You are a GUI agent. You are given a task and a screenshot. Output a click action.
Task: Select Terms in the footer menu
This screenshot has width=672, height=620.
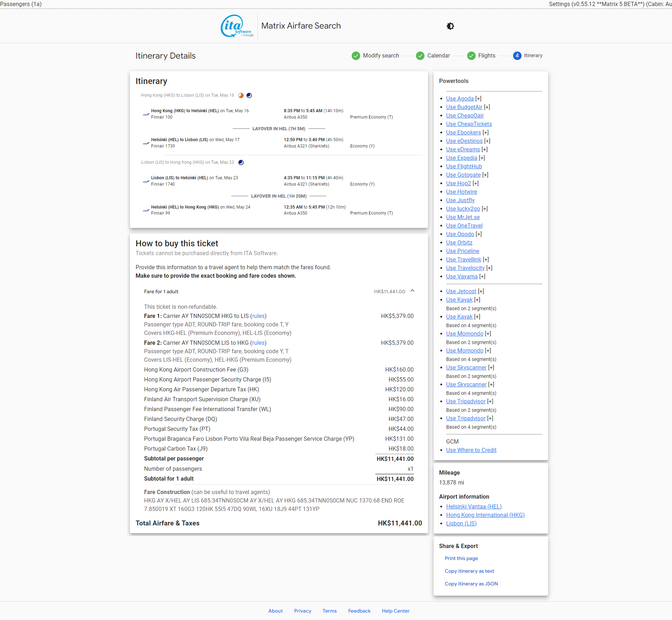tap(329, 611)
